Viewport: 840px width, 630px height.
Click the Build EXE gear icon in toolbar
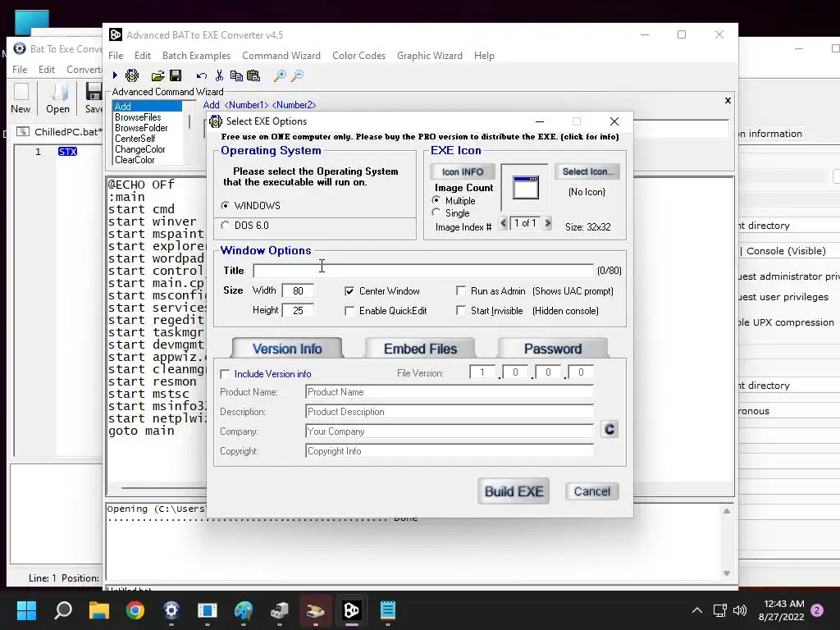(x=132, y=75)
